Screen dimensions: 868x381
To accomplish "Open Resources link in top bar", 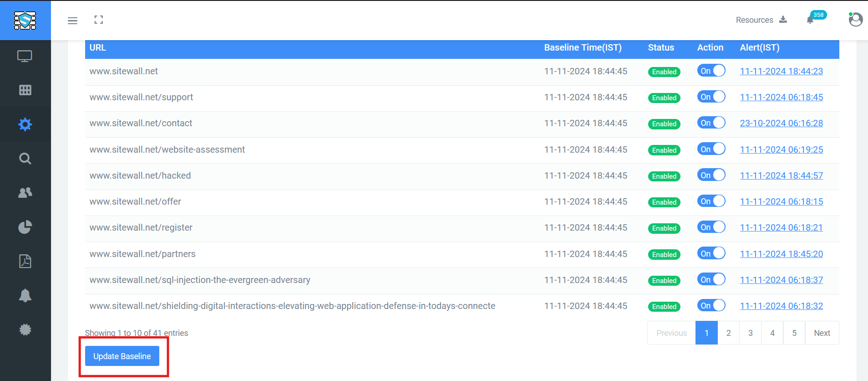I will pos(754,20).
